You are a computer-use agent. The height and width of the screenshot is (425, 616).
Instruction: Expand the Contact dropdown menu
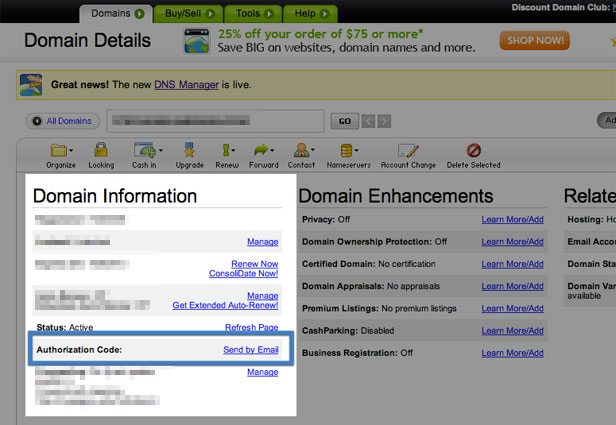point(311,150)
